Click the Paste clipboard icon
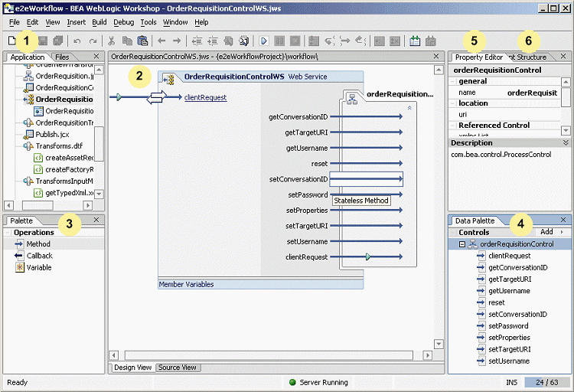Viewport: 574px width, 392px height. tap(142, 41)
